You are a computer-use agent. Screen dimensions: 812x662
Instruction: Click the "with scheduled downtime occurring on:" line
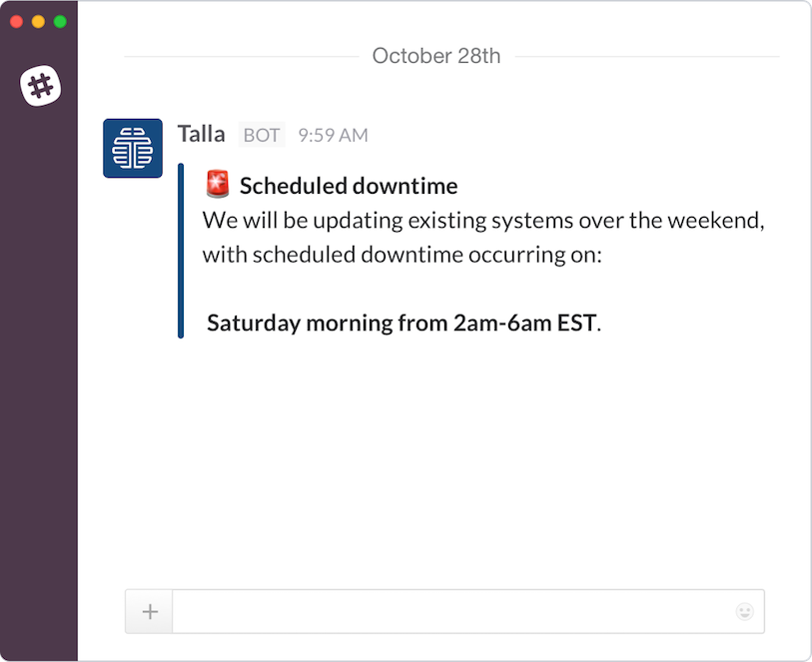coord(403,254)
